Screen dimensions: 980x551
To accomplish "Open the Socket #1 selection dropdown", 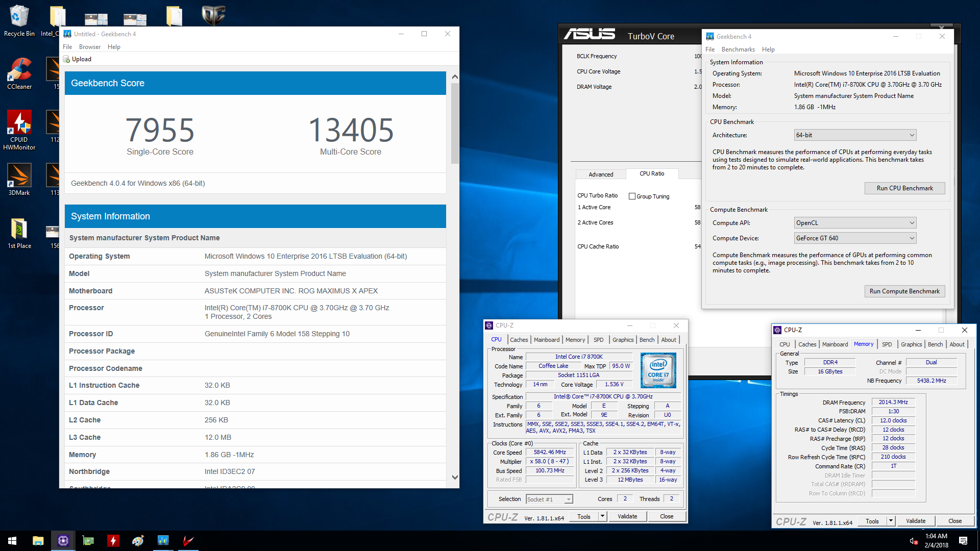I will 549,499.
